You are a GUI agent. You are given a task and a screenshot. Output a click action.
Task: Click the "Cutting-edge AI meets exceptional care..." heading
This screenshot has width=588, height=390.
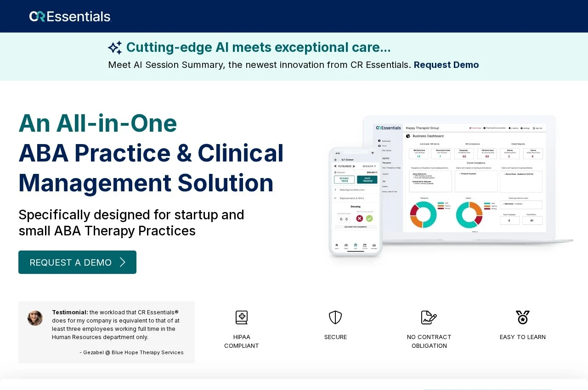(x=259, y=47)
